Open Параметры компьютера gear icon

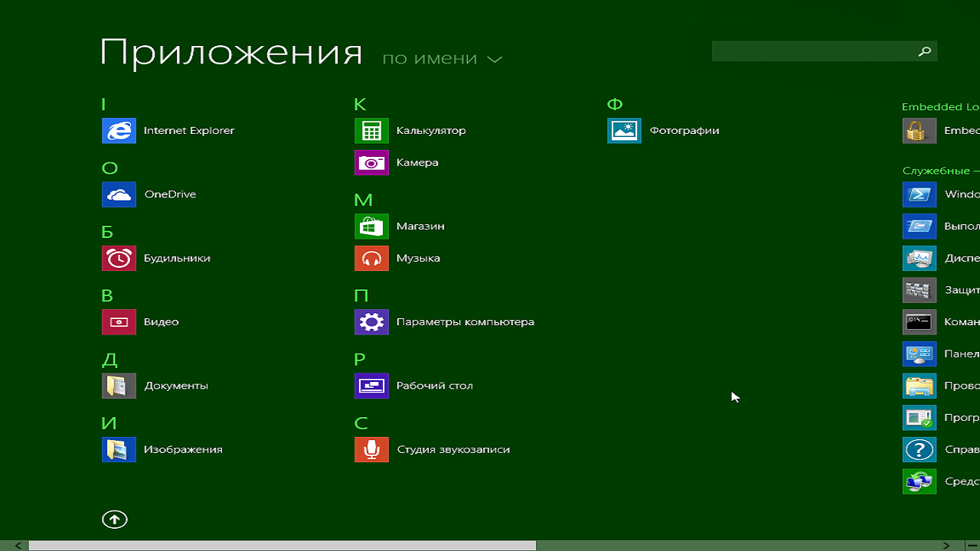coord(371,322)
